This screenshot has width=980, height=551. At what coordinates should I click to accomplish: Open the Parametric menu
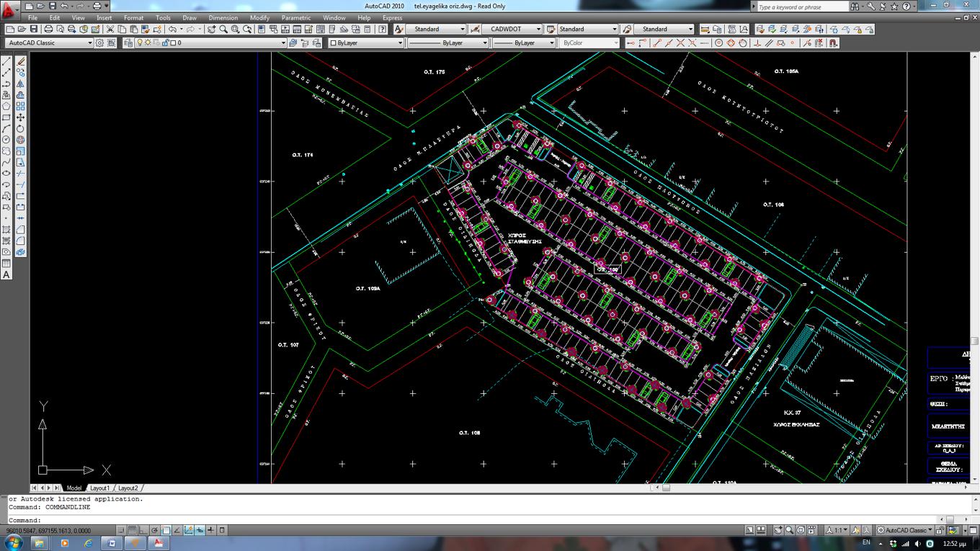tap(296, 17)
